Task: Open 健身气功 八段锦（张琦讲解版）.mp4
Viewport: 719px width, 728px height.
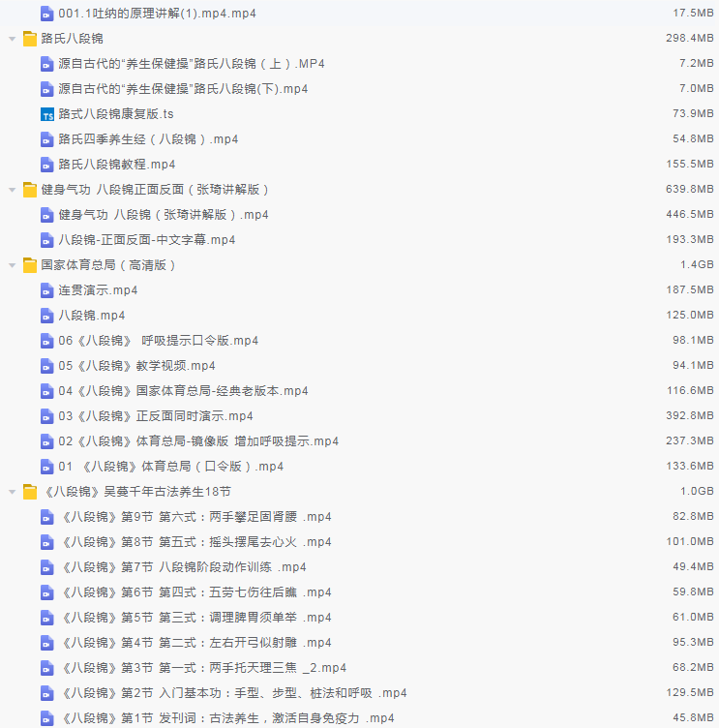Action: [163, 215]
